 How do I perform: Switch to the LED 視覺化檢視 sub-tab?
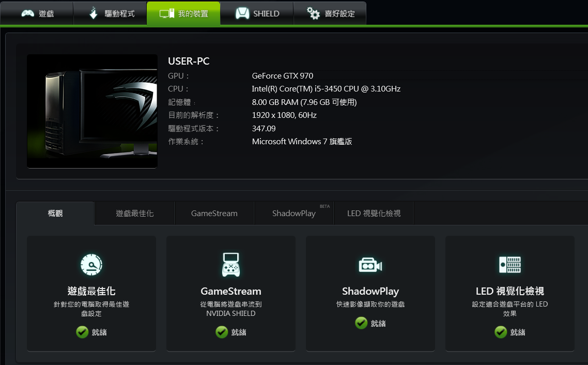pyautogui.click(x=374, y=213)
